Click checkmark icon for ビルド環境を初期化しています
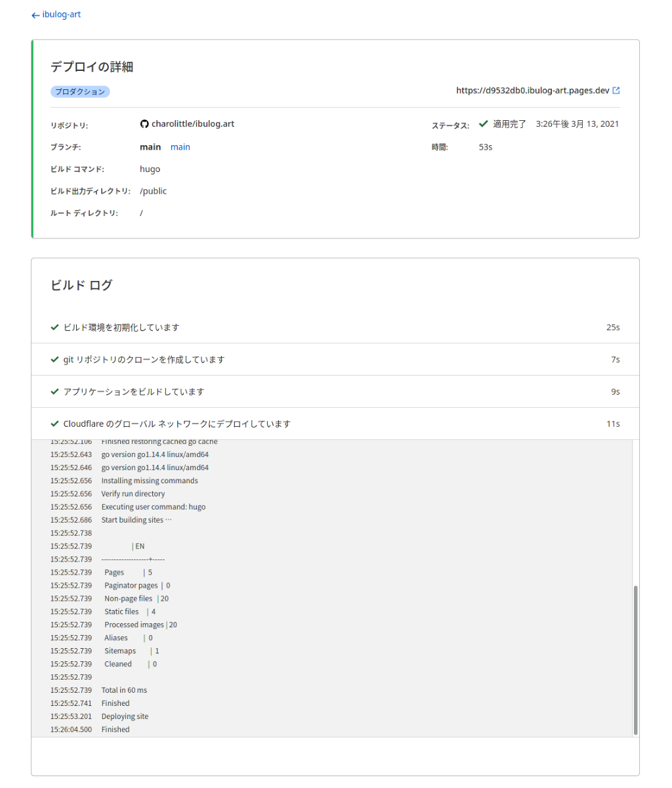 [x=55, y=327]
